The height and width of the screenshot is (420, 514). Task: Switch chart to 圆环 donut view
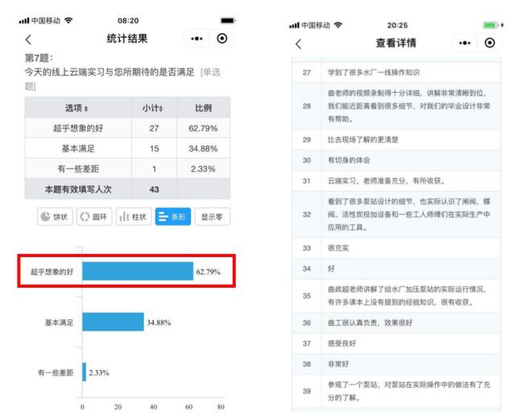click(x=93, y=217)
